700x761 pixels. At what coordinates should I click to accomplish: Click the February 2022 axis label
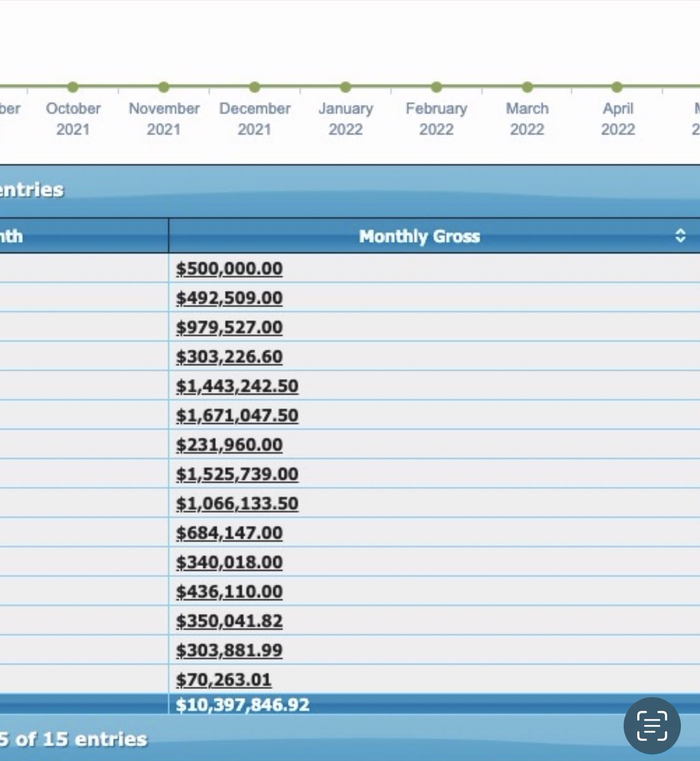436,119
